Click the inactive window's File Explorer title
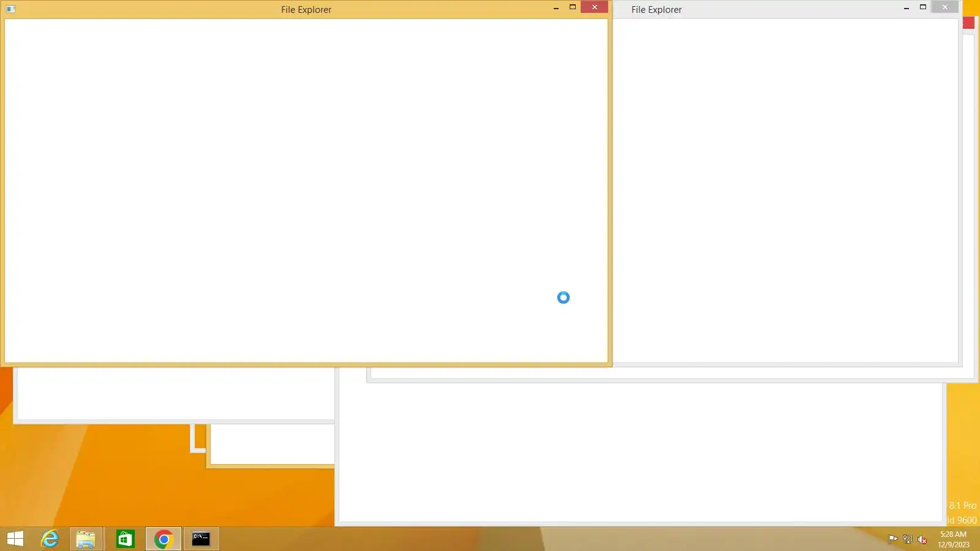 pos(657,10)
